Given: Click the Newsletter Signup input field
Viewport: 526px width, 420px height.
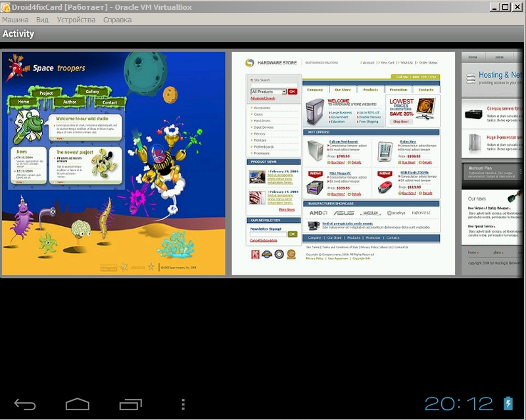Looking at the screenshot, I should [268, 234].
